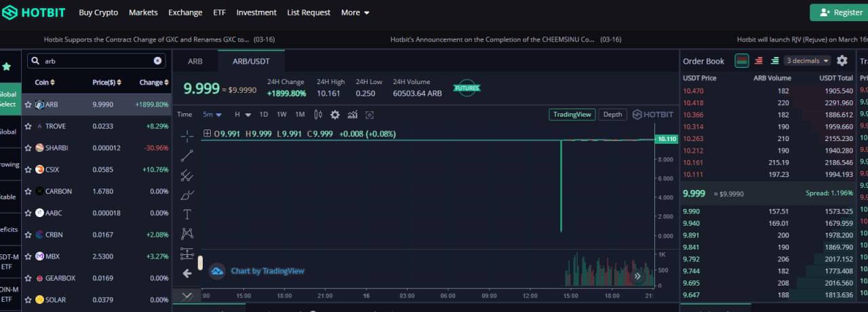Image resolution: width=868 pixels, height=312 pixels.
Task: Open Exchange menu item
Action: [x=185, y=12]
